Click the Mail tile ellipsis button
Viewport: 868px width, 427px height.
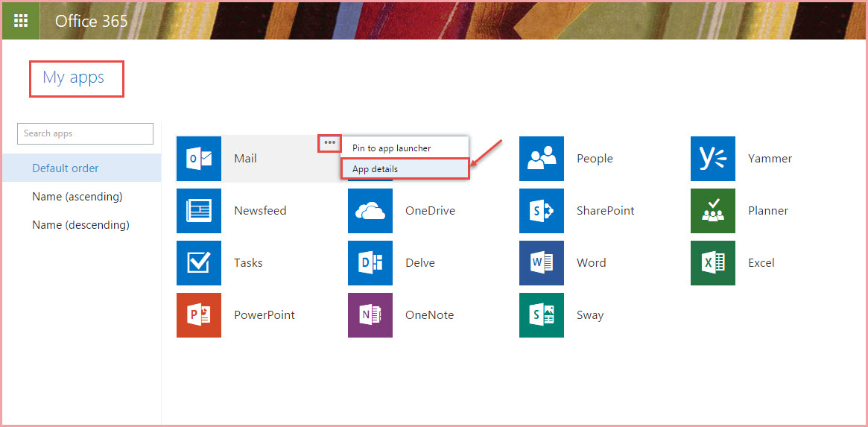[330, 143]
